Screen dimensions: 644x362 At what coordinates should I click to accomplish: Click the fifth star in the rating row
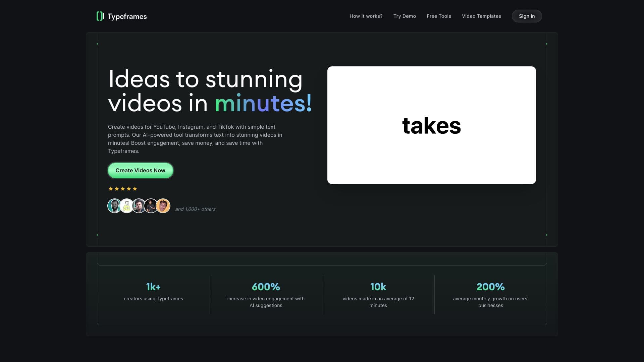[135, 188]
